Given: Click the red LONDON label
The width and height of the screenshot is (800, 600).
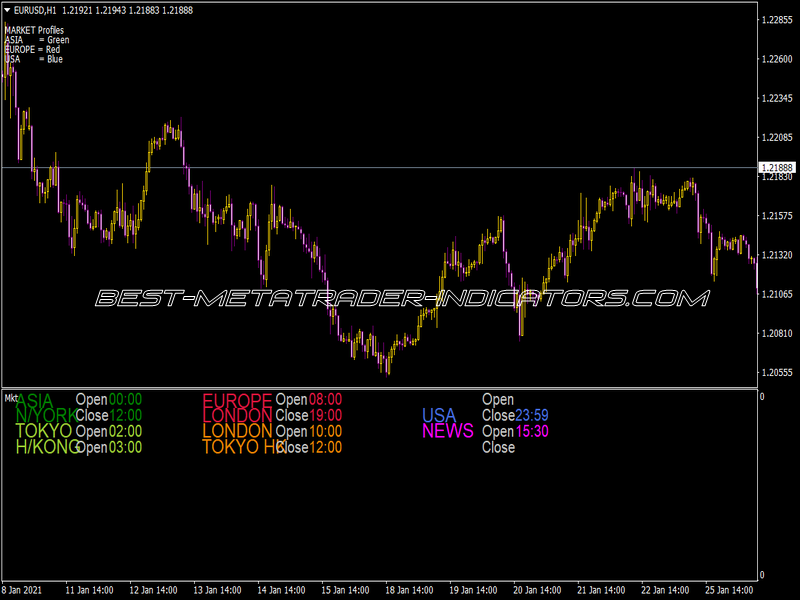Looking at the screenshot, I should point(238,415).
